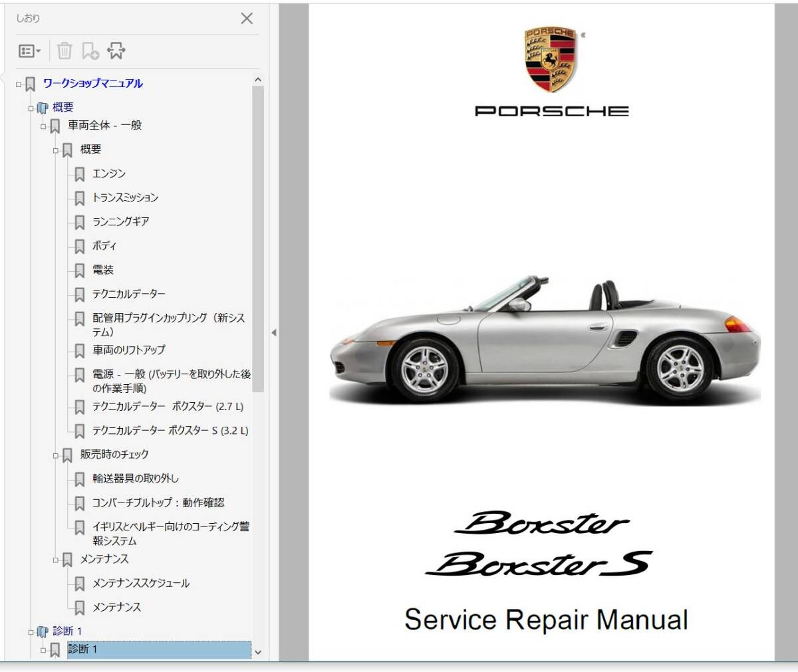Collapse the ワークショップマニュアル tree node
The height and width of the screenshot is (672, 798).
click(19, 84)
